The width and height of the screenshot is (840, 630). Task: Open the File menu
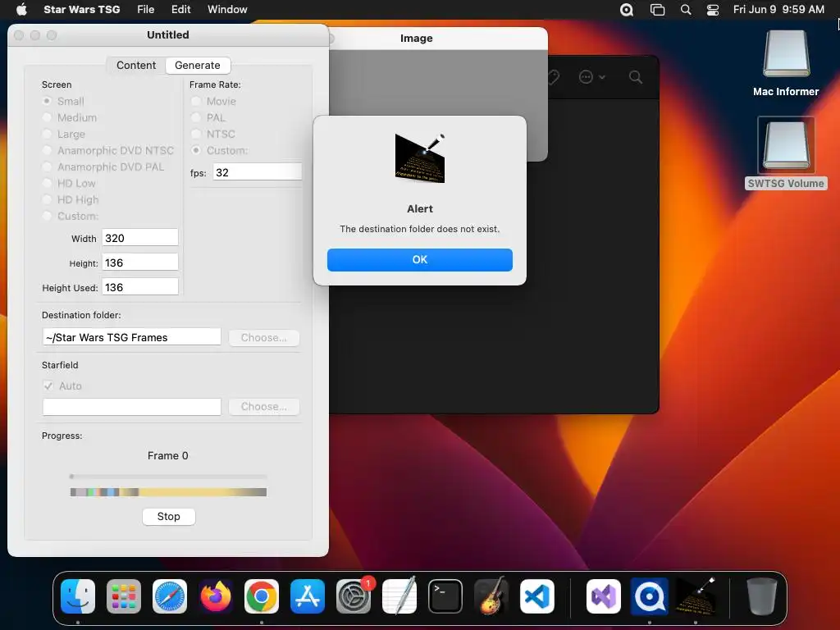click(146, 9)
